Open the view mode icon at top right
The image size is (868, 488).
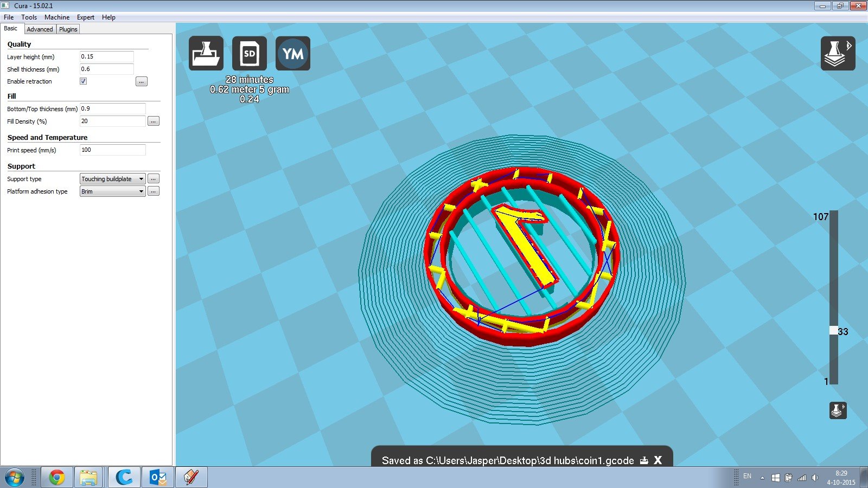[838, 53]
